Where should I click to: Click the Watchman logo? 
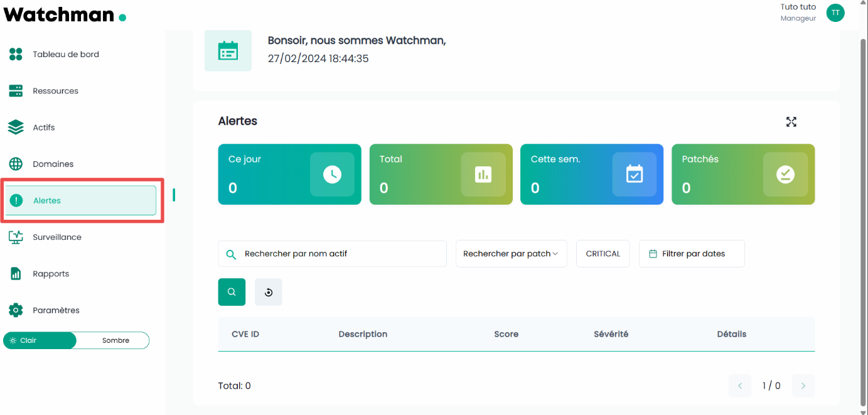pos(65,14)
